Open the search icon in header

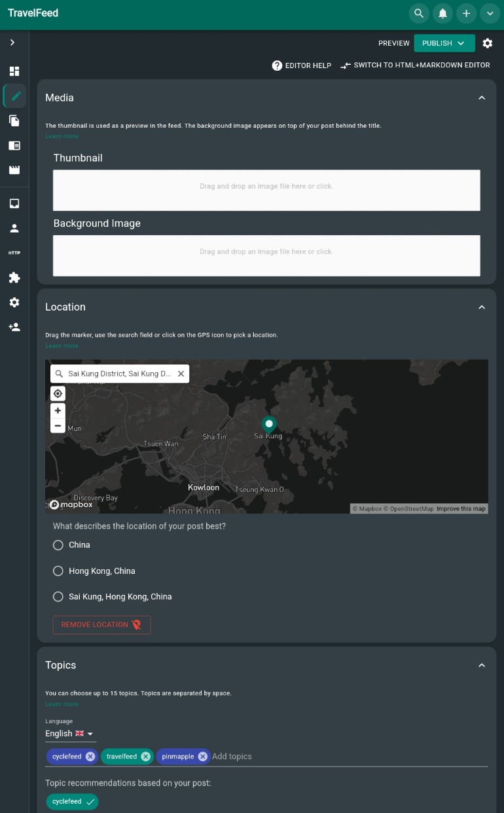(419, 13)
